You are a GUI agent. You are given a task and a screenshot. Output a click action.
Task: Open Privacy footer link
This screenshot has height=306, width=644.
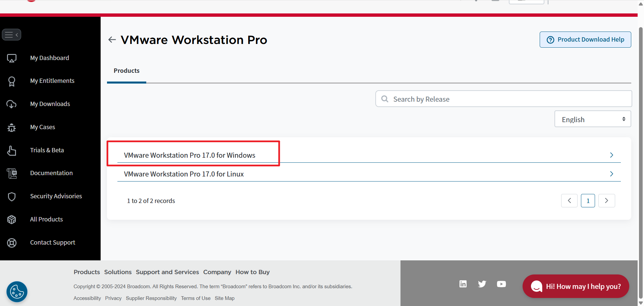(x=113, y=298)
